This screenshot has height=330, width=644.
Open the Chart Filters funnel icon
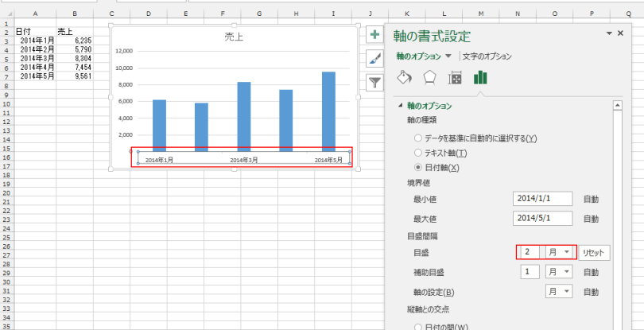pyautogui.click(x=374, y=82)
